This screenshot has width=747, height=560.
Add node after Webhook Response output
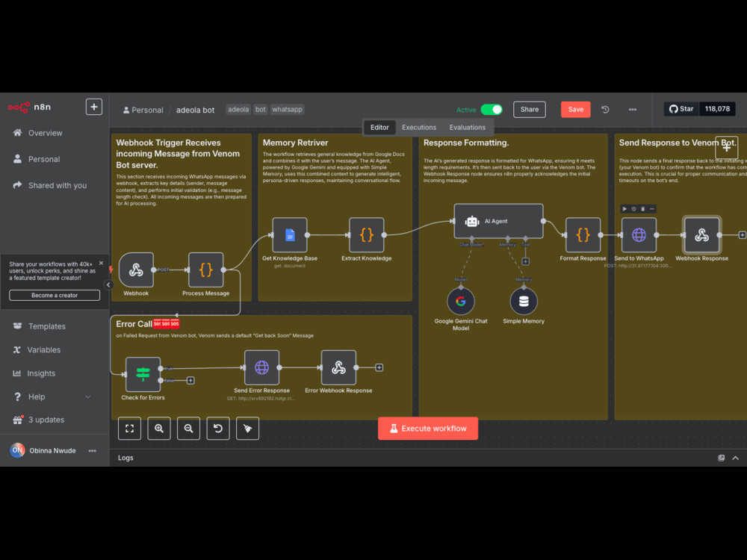pos(742,234)
